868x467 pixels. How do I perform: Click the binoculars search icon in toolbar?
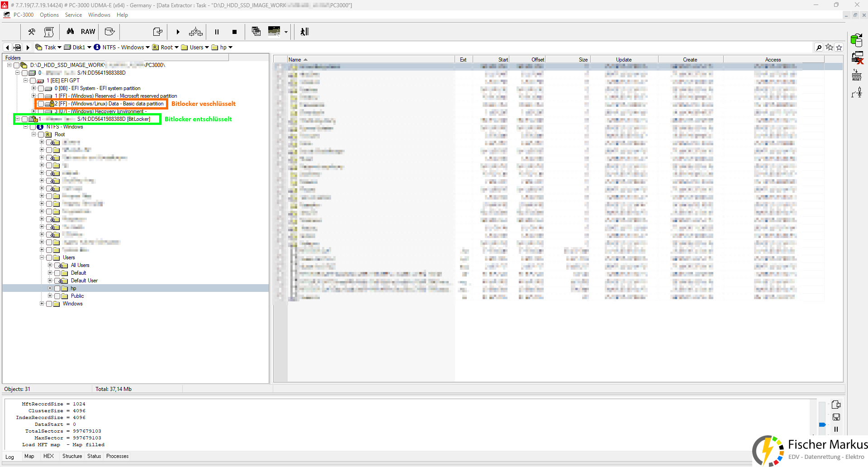coord(70,32)
